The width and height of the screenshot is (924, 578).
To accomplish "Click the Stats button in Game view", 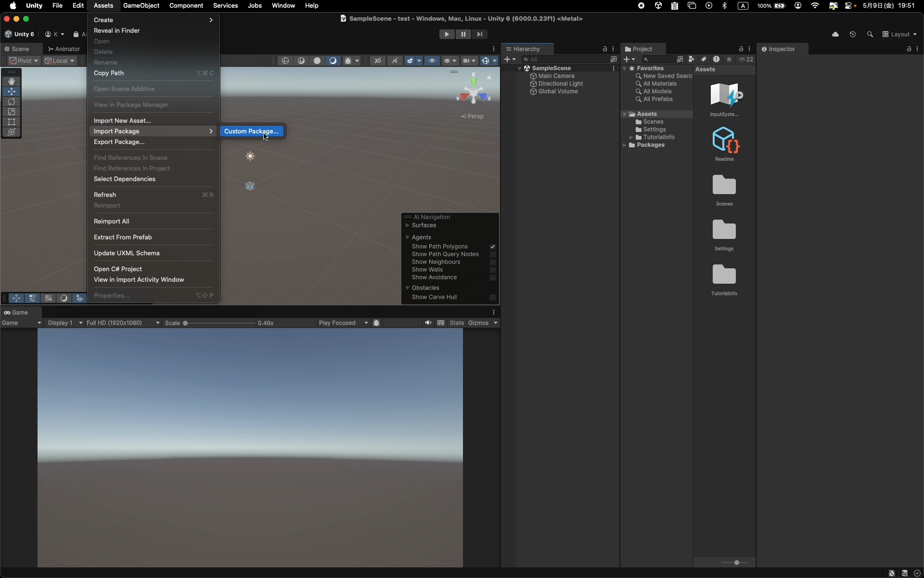I will click(x=457, y=323).
